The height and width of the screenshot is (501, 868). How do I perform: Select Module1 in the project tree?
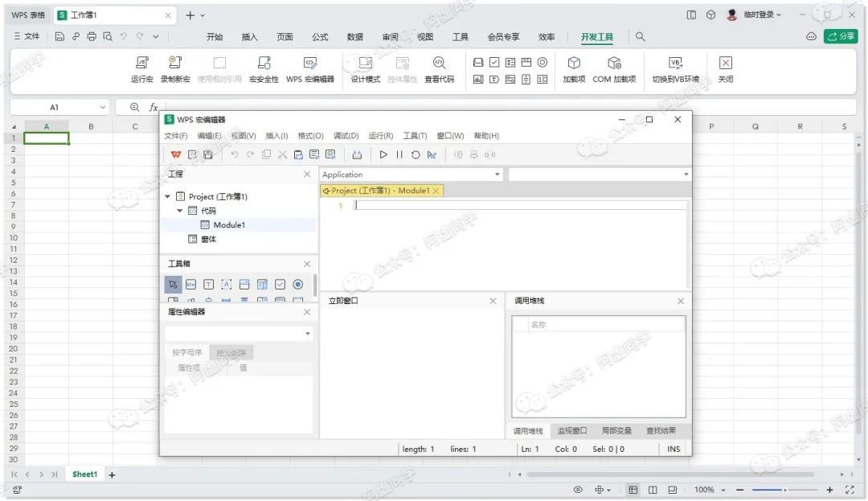coord(229,225)
